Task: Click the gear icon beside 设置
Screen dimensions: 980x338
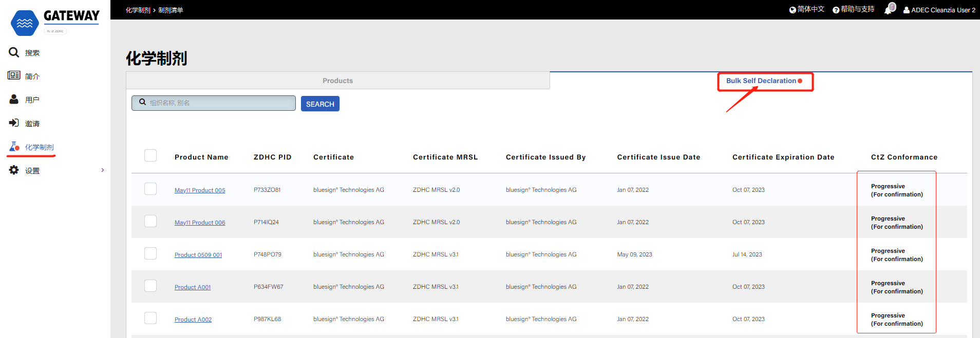Action: (14, 170)
